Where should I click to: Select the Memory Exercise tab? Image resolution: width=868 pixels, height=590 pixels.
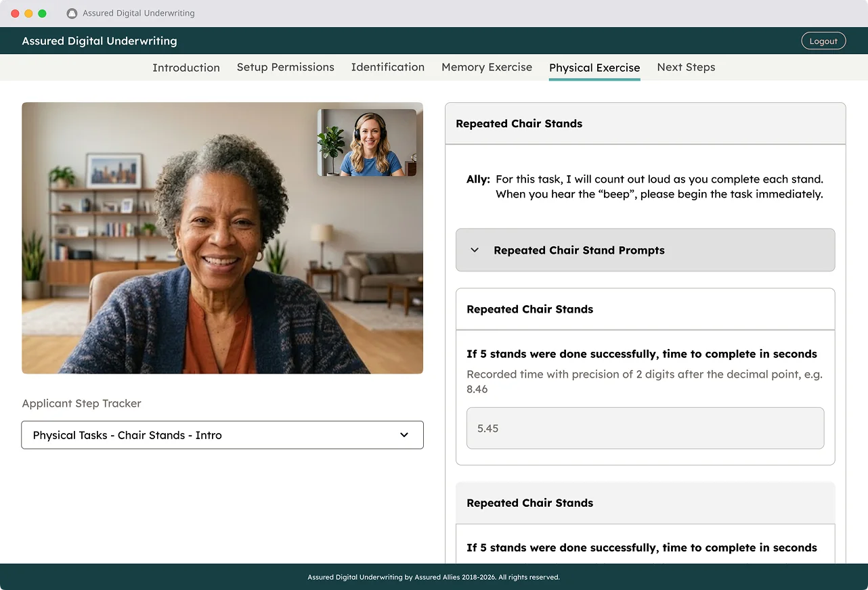(487, 67)
